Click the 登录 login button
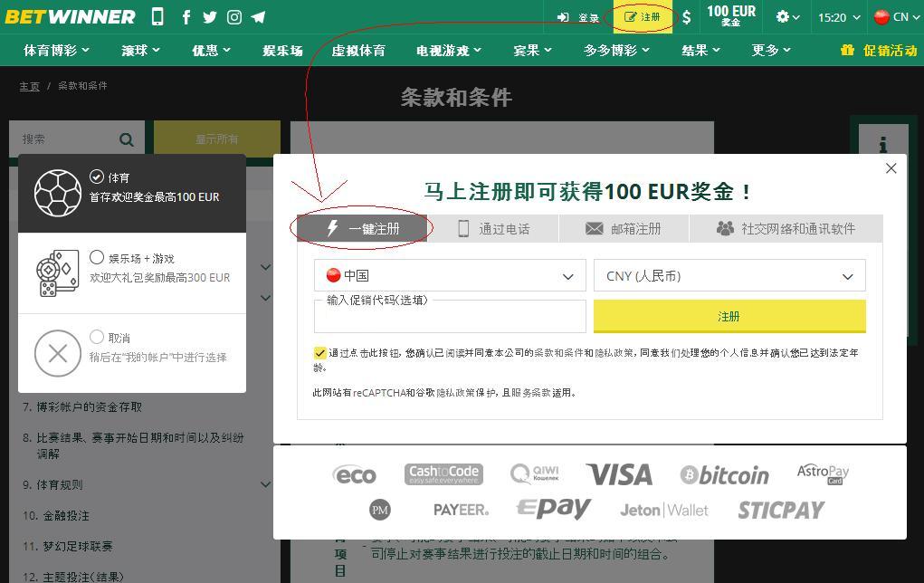This screenshot has height=583, width=924. (578, 17)
